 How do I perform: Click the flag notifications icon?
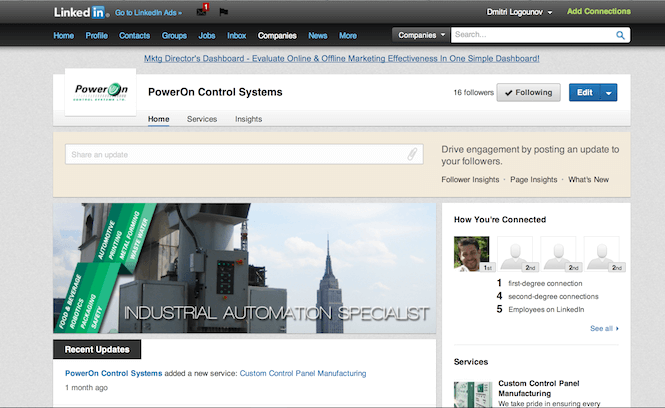coord(224,12)
